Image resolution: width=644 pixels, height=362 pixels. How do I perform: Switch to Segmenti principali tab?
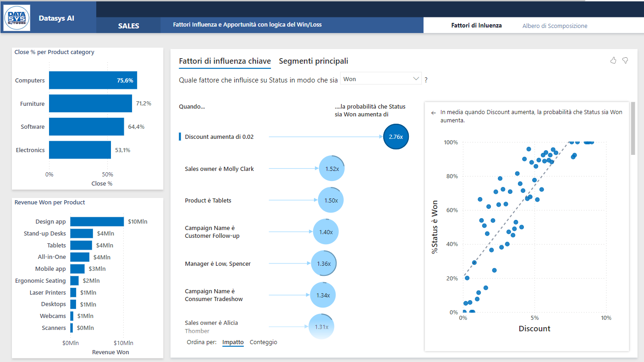pos(313,61)
